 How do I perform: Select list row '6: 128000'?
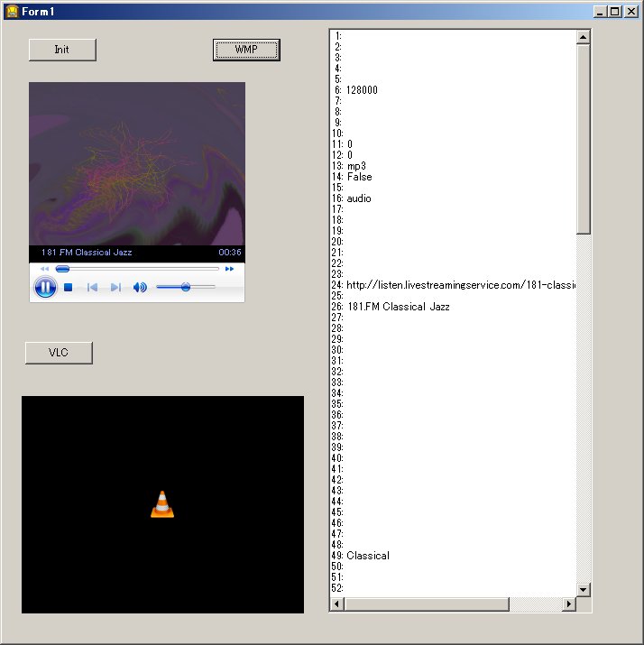(453, 90)
